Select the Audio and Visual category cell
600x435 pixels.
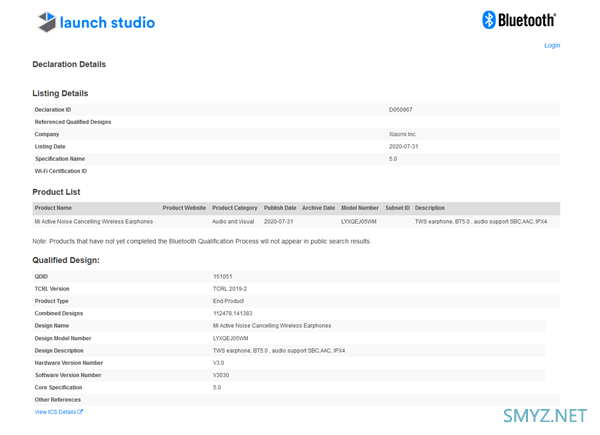(233, 222)
